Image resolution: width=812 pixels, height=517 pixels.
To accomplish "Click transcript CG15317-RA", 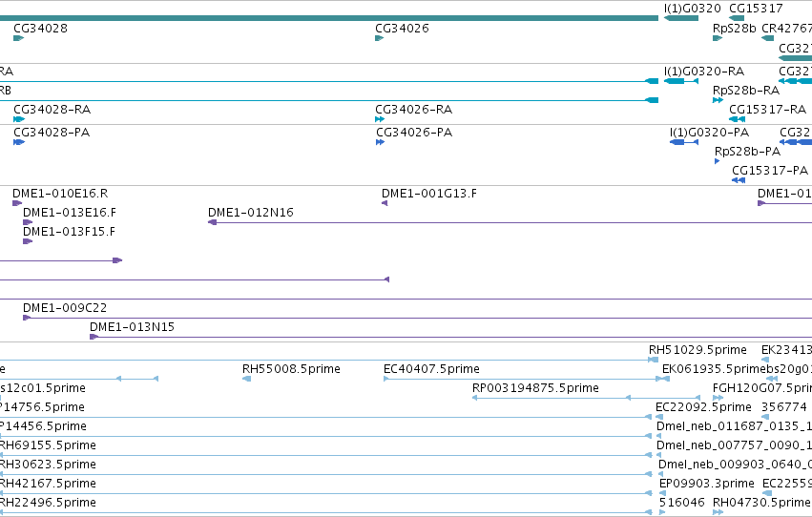I will [x=767, y=109].
